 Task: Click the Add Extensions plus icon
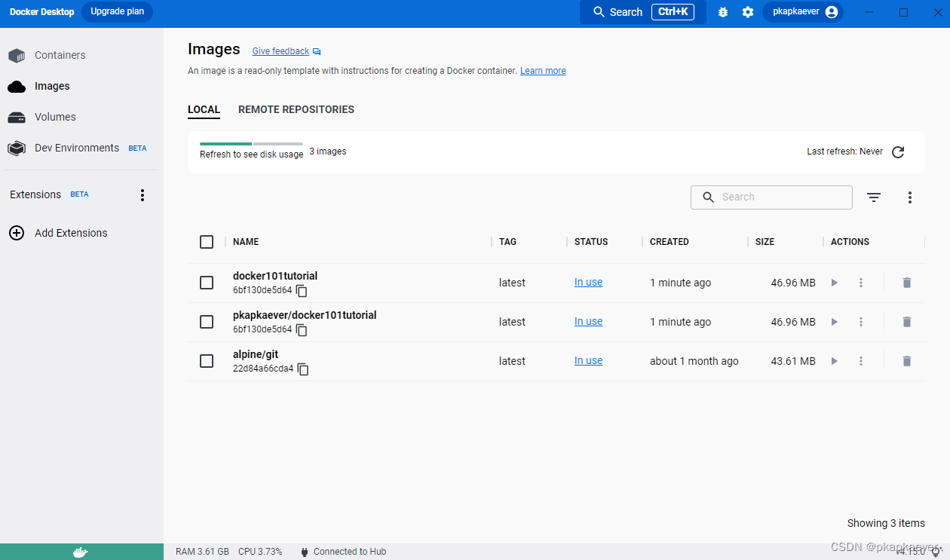click(17, 233)
